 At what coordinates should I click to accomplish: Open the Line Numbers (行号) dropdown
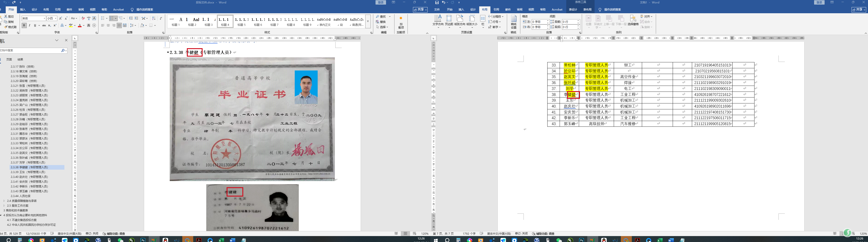pyautogui.click(x=495, y=22)
